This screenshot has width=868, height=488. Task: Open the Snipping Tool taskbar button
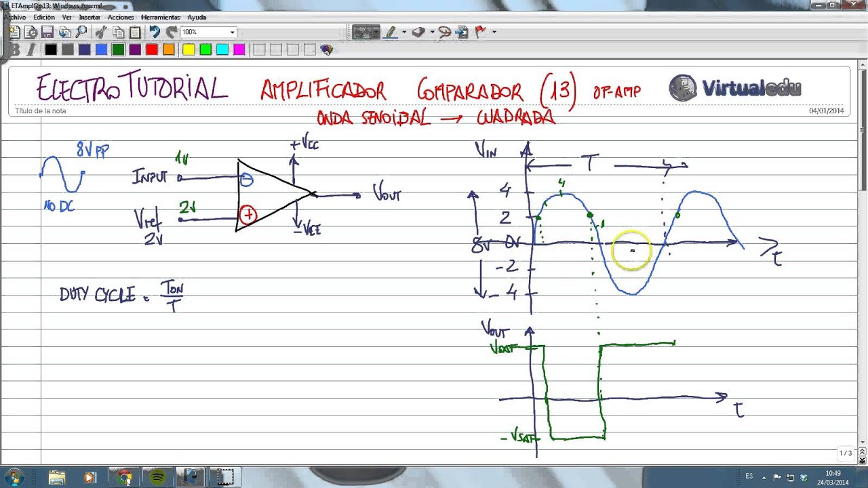tap(224, 477)
